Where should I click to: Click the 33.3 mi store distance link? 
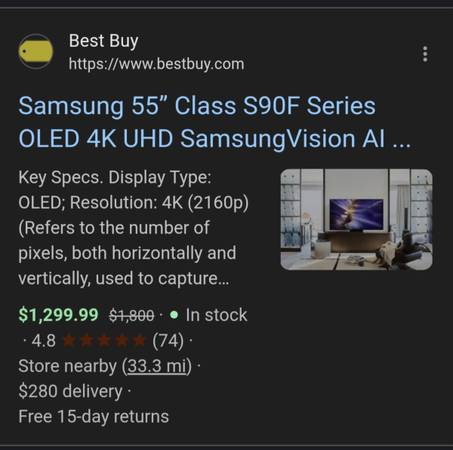(x=157, y=366)
